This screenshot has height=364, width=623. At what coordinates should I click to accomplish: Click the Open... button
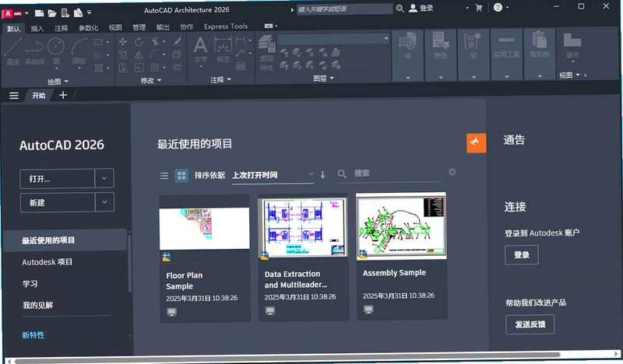pos(57,179)
